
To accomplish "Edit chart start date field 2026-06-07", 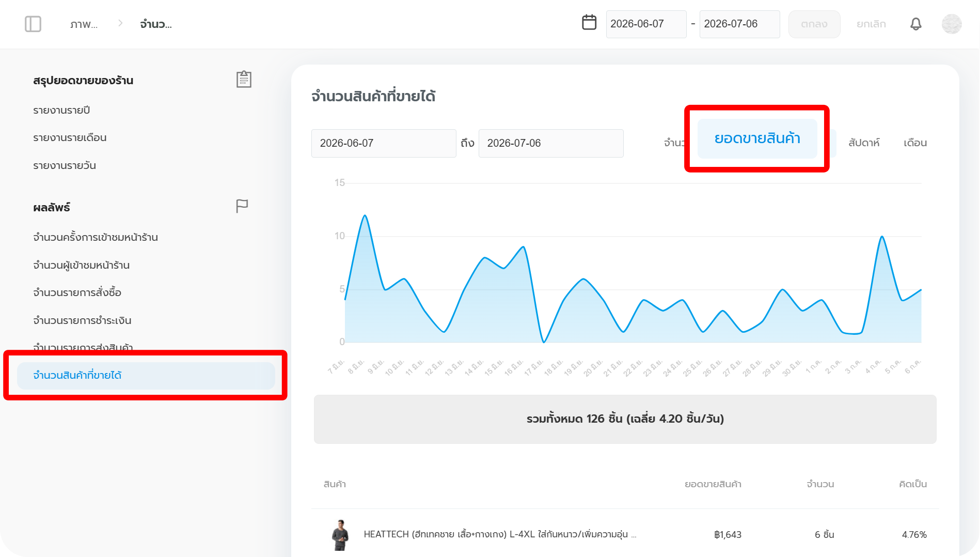I will coord(384,143).
